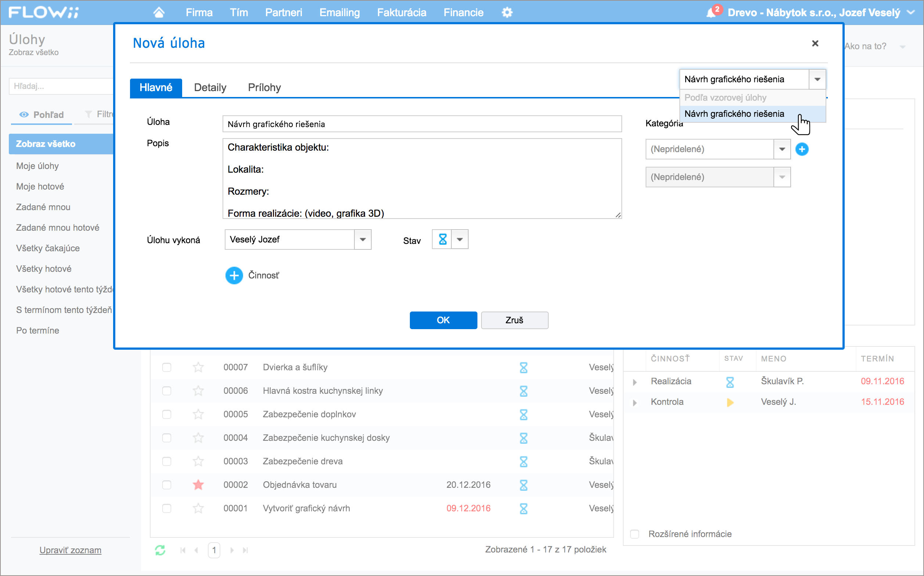Star the task 00005 Zabezpečenie doplnkov

pos(198,414)
